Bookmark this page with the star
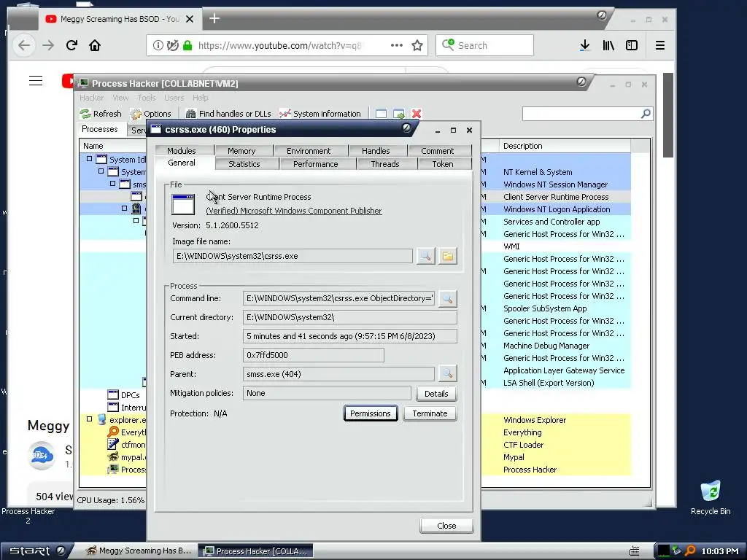 click(x=417, y=46)
